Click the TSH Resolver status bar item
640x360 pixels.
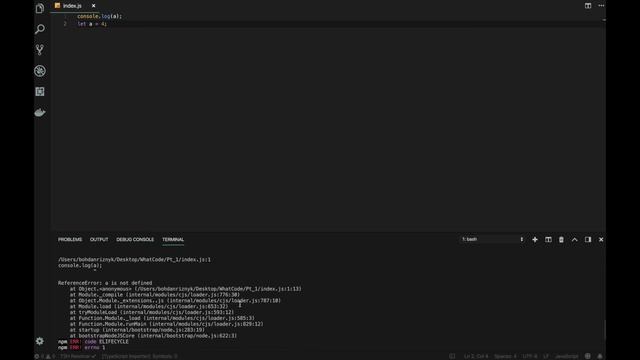pyautogui.click(x=78, y=356)
